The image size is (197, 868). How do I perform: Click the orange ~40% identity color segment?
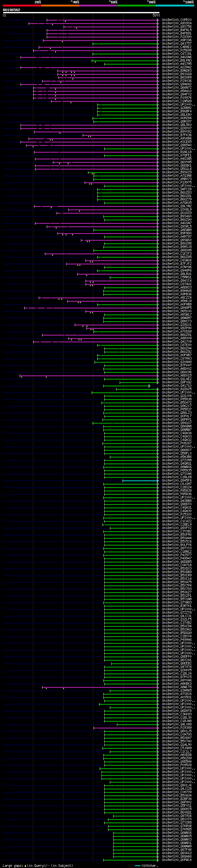point(60,6)
